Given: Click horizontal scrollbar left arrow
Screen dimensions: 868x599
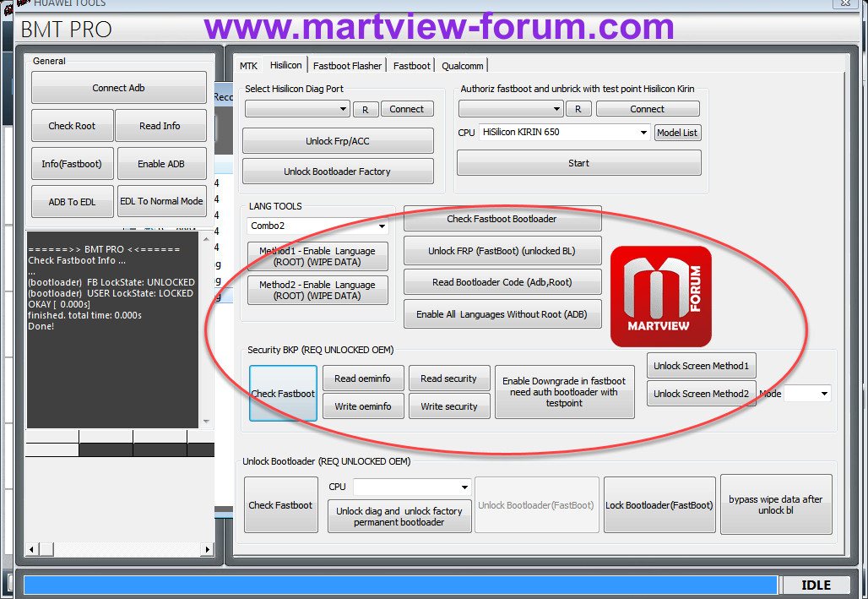Looking at the screenshot, I should 31,550.
